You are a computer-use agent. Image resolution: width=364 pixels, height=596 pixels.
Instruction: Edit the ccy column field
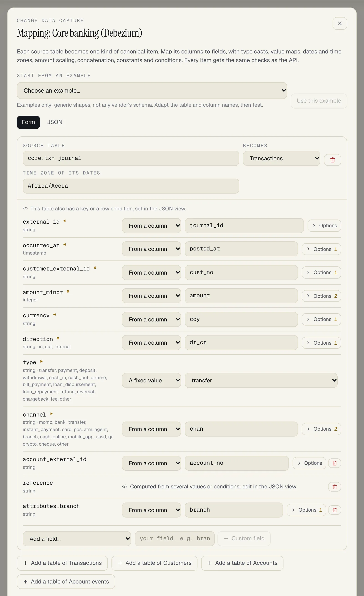(x=241, y=319)
